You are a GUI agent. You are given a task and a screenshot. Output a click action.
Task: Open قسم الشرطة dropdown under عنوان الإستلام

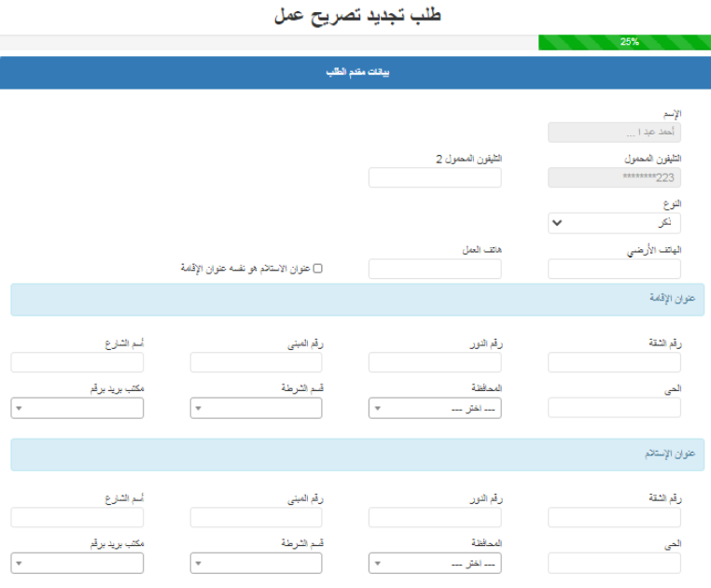point(257,563)
